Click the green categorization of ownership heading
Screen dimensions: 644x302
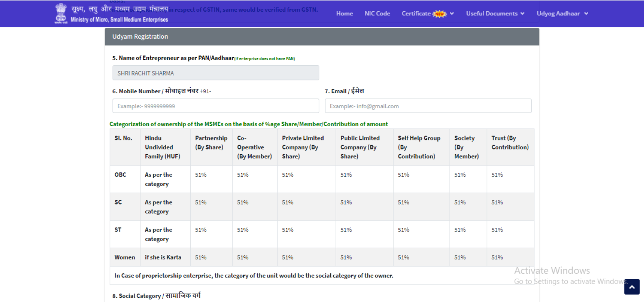[x=248, y=124]
